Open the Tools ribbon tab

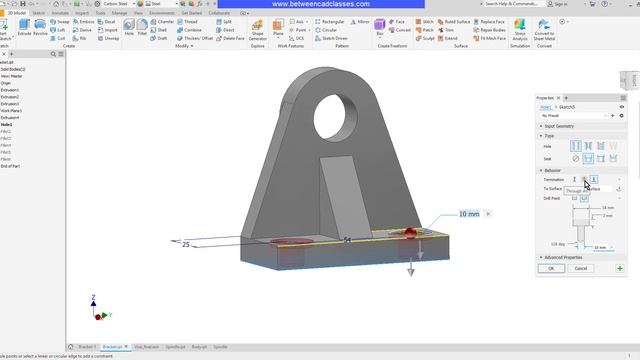(x=100, y=13)
